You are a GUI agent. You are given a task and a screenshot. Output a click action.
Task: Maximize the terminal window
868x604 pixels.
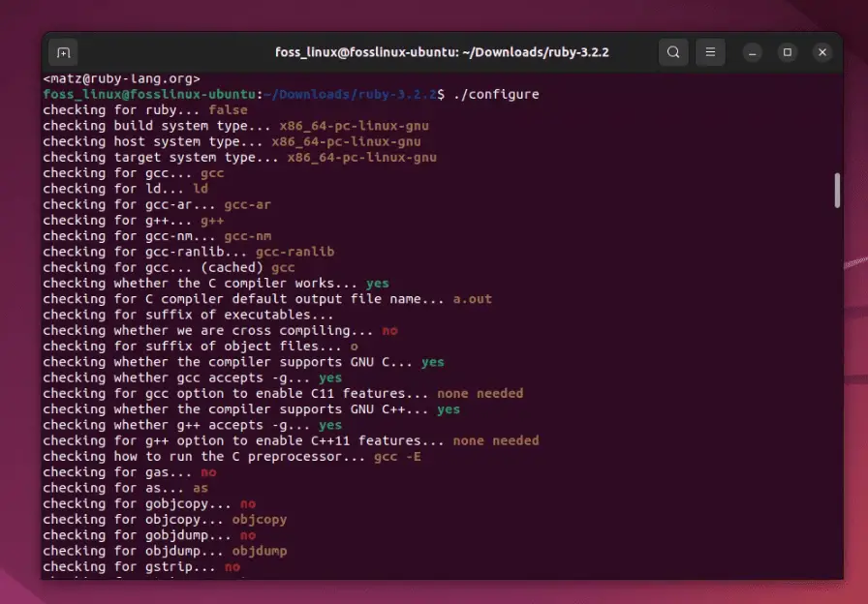788,52
